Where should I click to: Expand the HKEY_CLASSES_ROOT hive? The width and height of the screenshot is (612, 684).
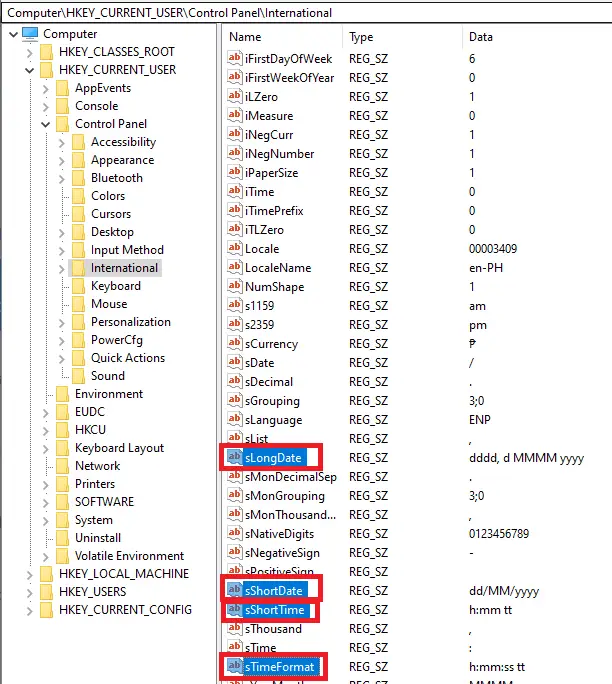29,53
